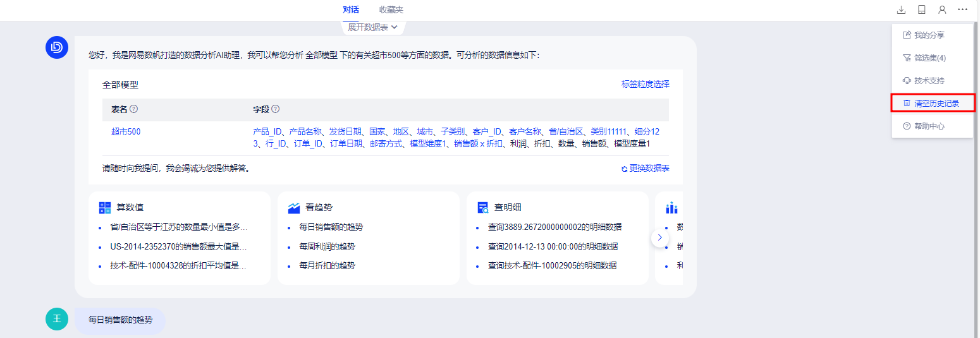Switch to the 收藏夹 tab
This screenshot has height=338, width=980.
click(x=391, y=10)
